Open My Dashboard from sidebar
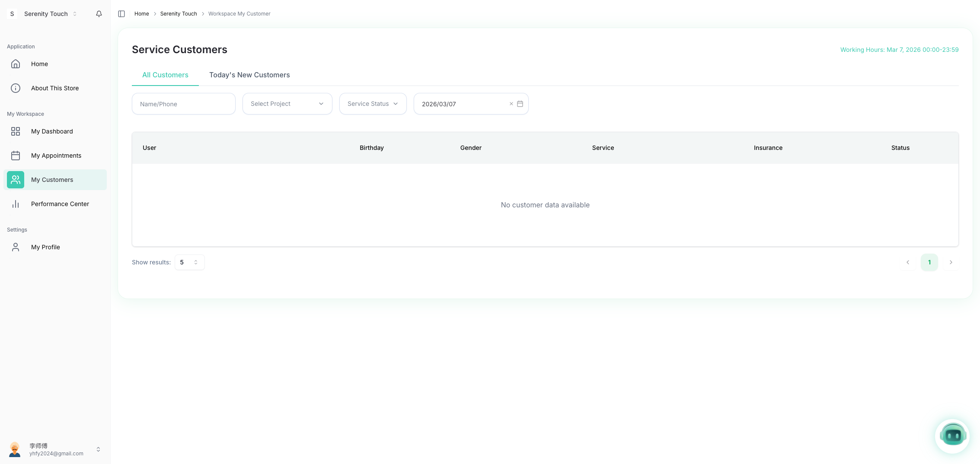 (x=52, y=131)
